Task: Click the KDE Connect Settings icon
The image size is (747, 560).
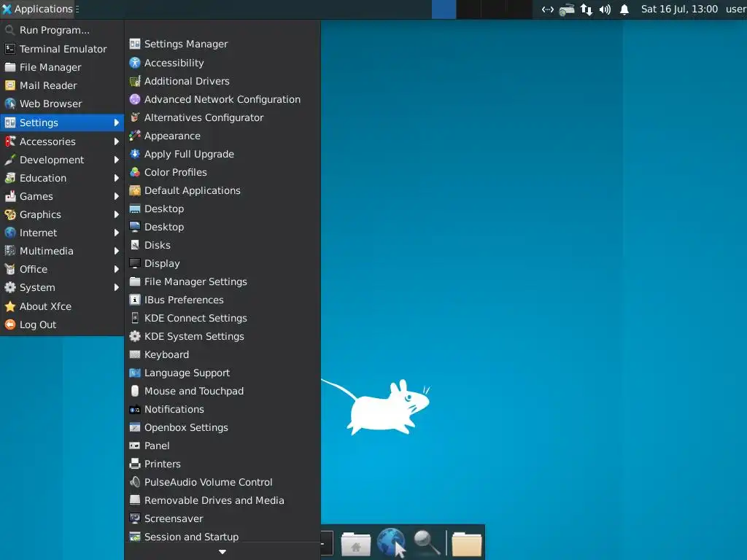Action: click(135, 318)
